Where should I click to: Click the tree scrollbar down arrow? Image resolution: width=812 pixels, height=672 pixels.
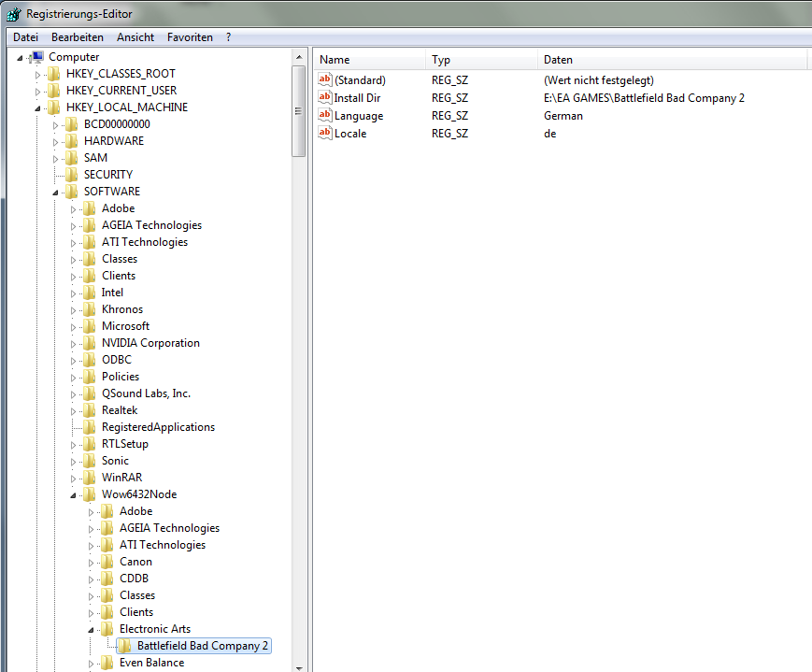(299, 667)
